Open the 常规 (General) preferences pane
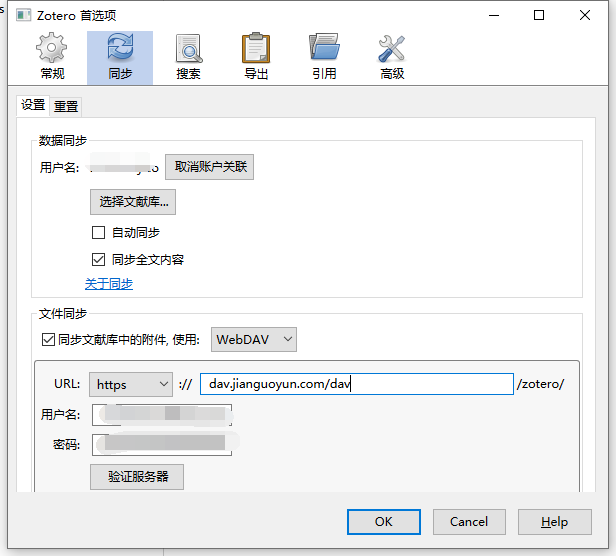Viewport: 616px width, 556px height. point(52,57)
